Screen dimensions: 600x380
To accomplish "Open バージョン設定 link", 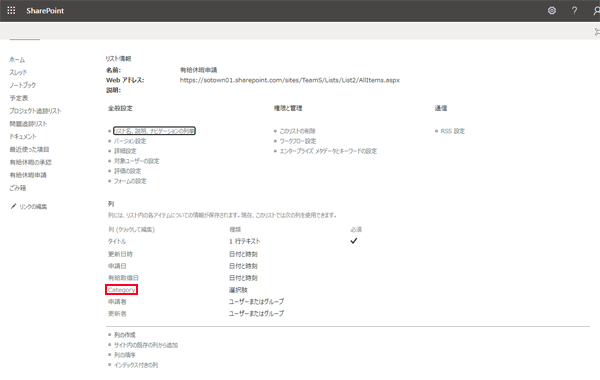I will coord(130,141).
